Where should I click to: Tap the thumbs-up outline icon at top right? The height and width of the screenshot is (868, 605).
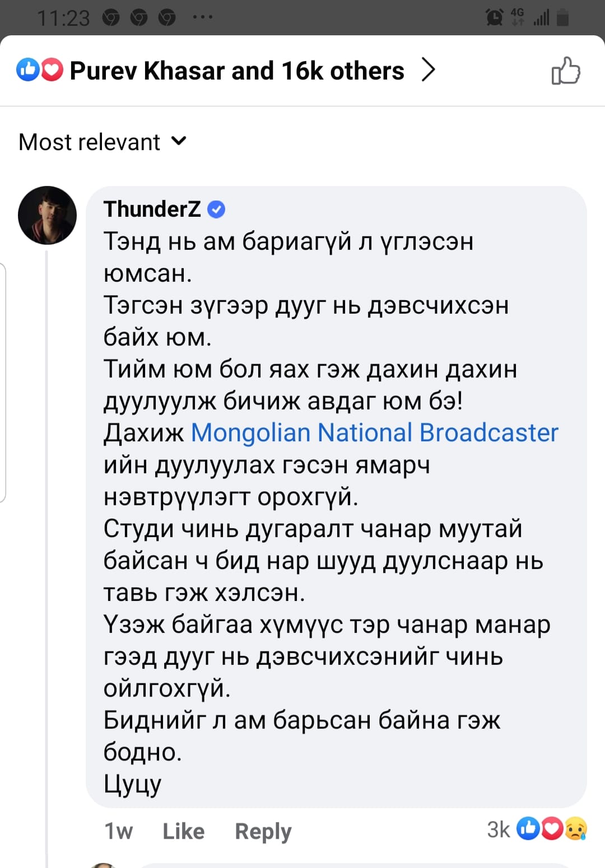[566, 71]
